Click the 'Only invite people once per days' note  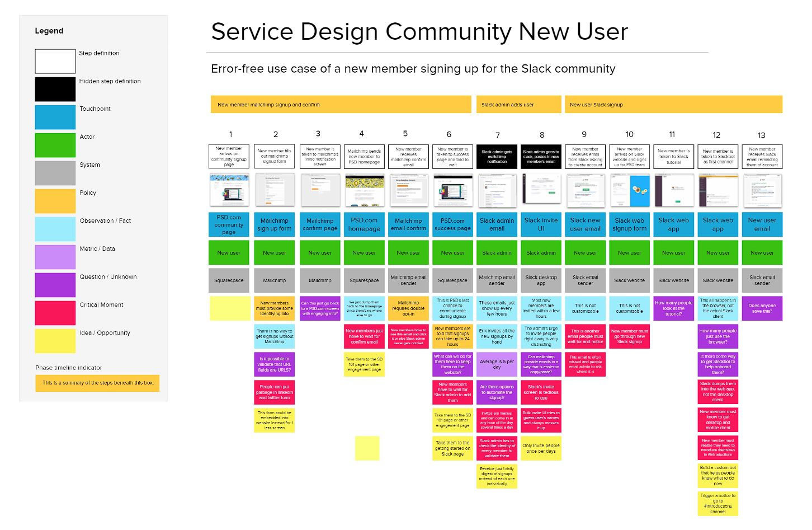541,448
